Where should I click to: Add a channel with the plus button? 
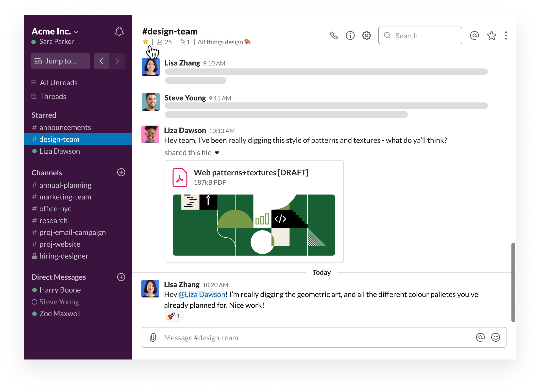pyautogui.click(x=121, y=172)
